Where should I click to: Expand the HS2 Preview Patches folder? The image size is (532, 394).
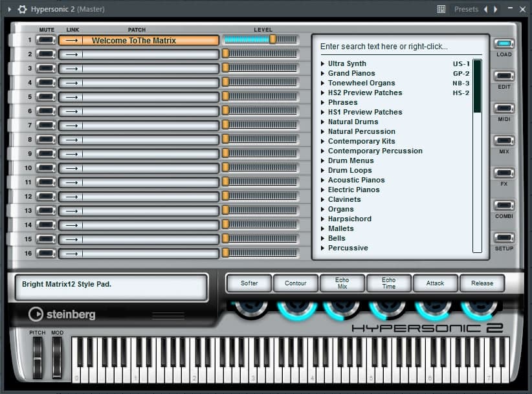pyautogui.click(x=323, y=93)
